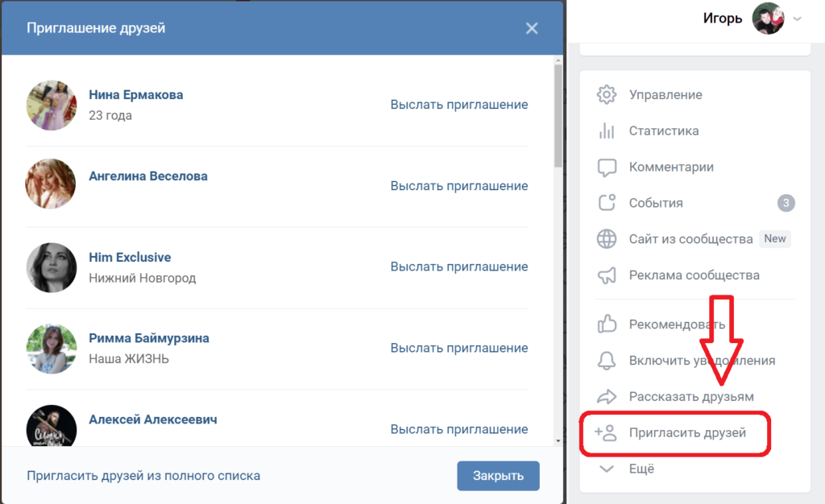Click the New badge
Screen dimensions: 825x504
[x=774, y=238]
